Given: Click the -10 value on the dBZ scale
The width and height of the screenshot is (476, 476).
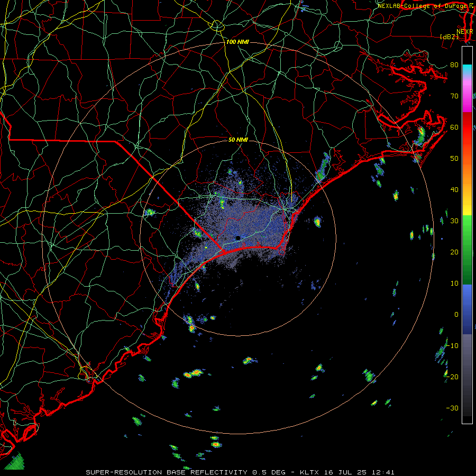Looking at the screenshot, I should click(x=452, y=346).
